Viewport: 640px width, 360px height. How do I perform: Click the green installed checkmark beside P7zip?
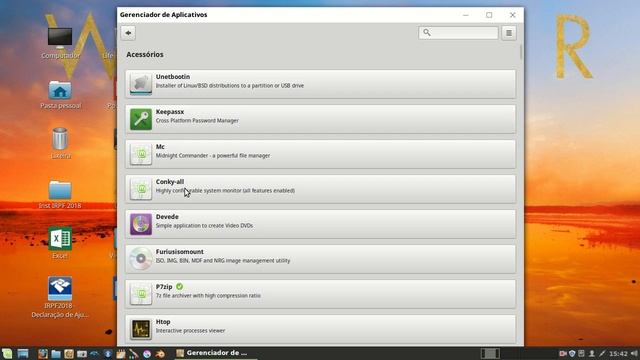click(180, 287)
